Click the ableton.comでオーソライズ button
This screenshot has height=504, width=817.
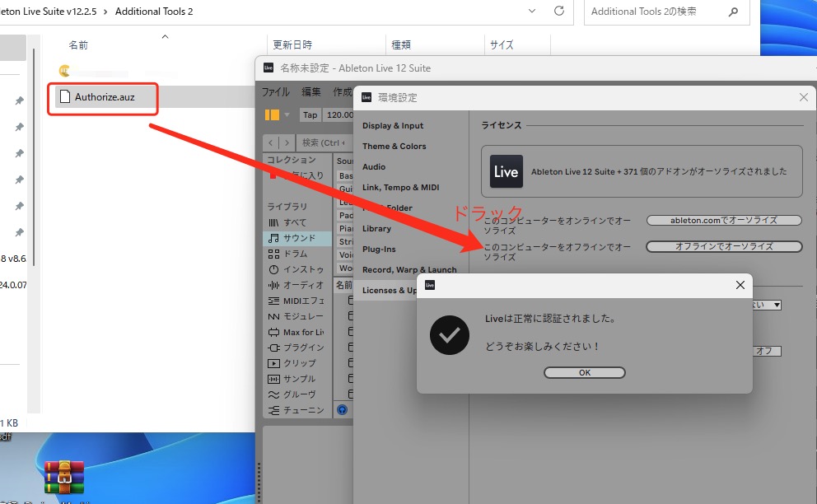tap(724, 221)
